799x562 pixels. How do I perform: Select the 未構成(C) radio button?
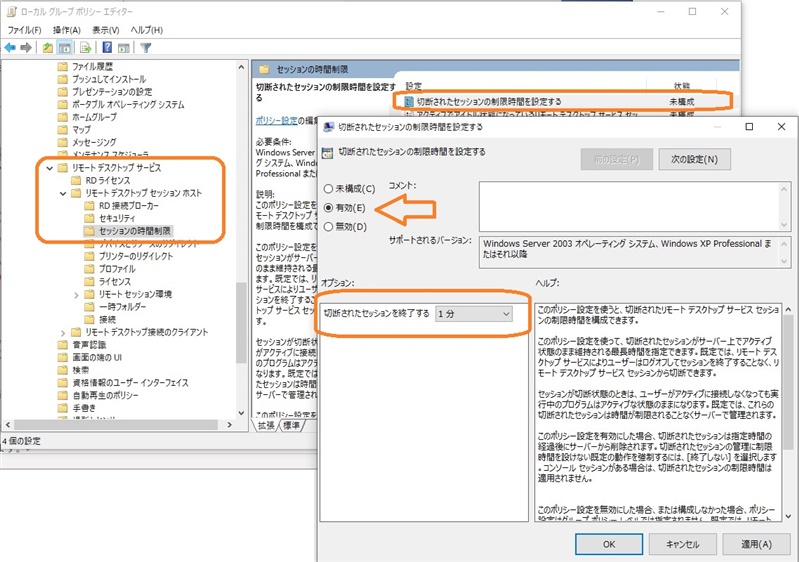pos(329,189)
